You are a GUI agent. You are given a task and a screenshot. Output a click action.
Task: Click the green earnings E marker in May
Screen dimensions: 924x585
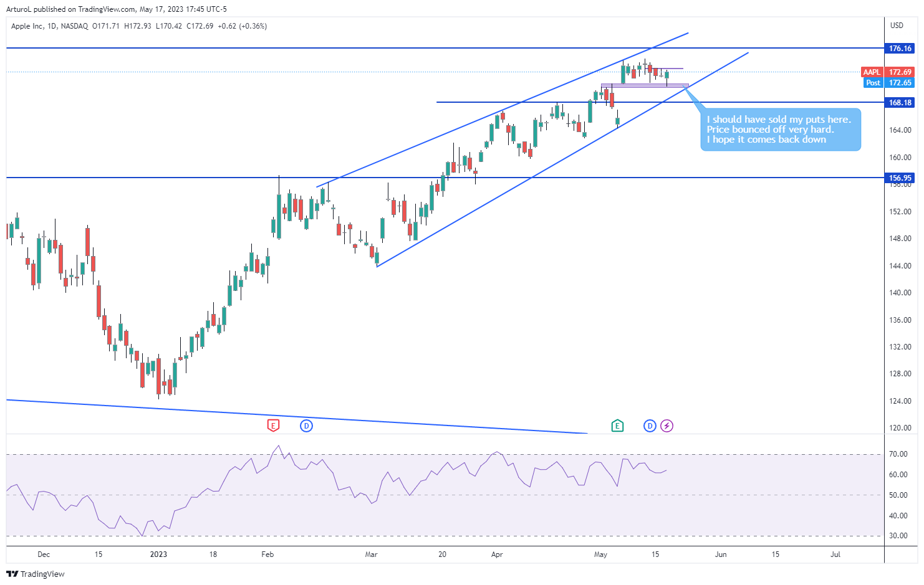pos(617,426)
